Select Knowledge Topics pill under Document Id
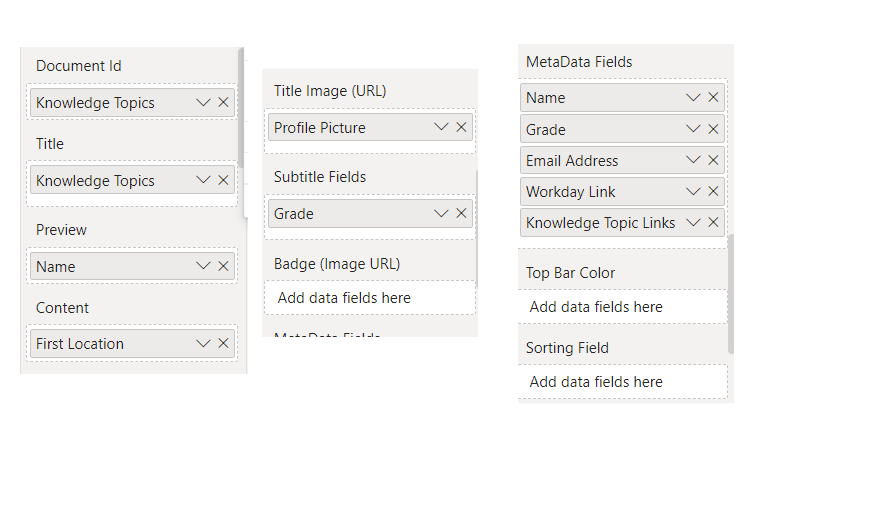Image resolution: width=874 pixels, height=527 pixels. tap(132, 103)
